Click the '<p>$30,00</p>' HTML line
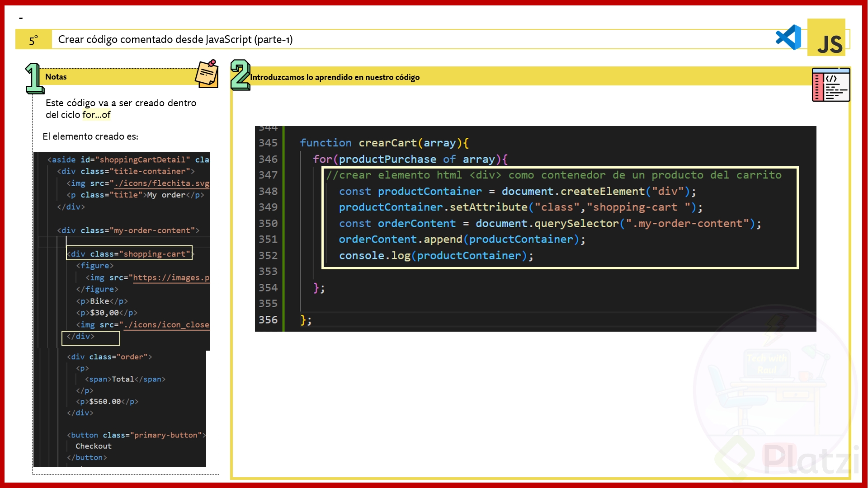This screenshot has width=868, height=488. pyautogui.click(x=107, y=313)
